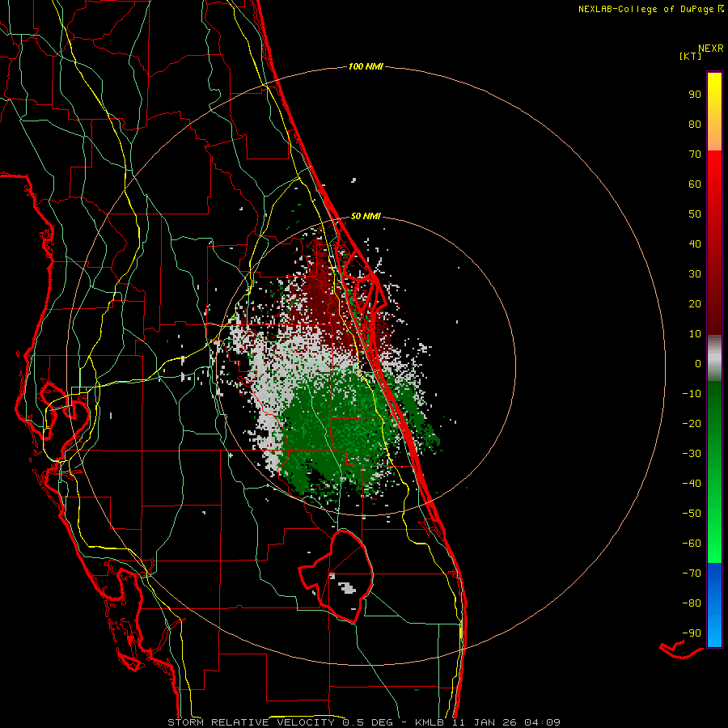Screen dimensions: 728x728
Task: Click the -70 legend value
Action: (x=692, y=574)
